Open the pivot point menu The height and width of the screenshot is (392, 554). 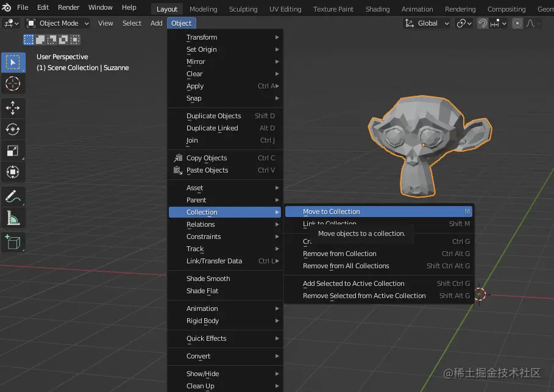pyautogui.click(x=464, y=23)
